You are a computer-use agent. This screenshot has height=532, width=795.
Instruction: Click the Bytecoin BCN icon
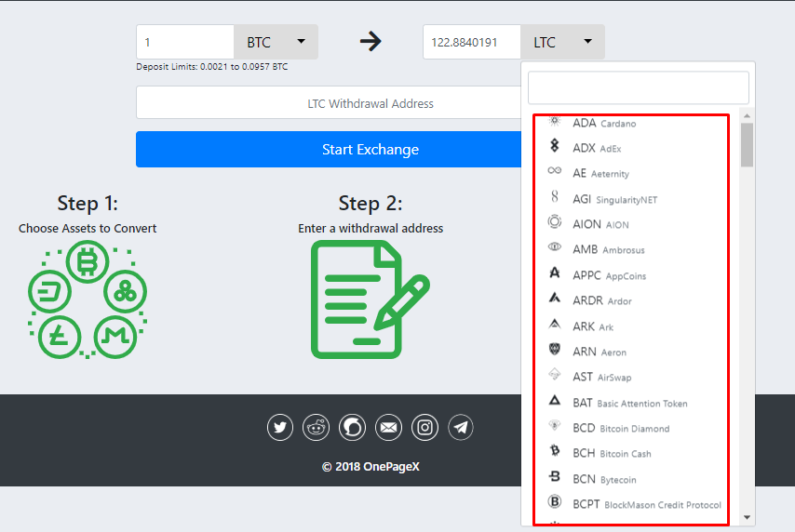555,476
